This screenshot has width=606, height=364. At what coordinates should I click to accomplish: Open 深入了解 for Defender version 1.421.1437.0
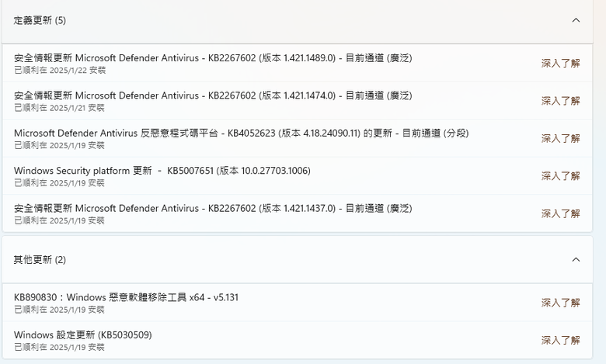560,213
